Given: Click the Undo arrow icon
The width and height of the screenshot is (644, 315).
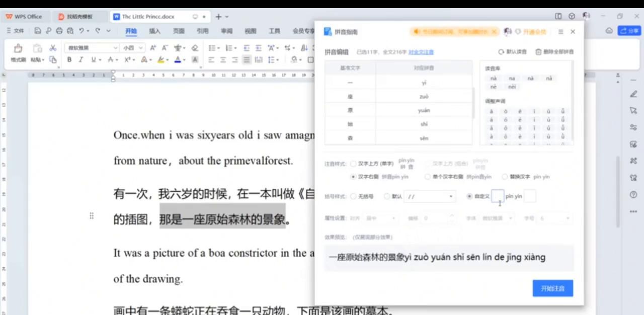Looking at the screenshot, I should (x=80, y=31).
